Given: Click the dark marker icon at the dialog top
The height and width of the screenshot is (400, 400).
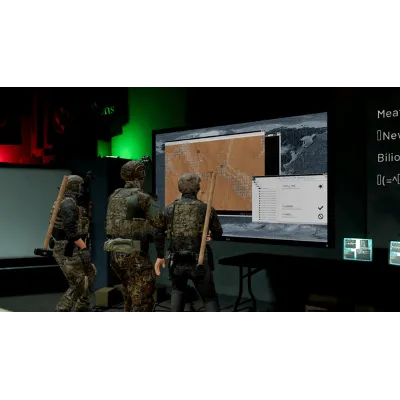Looking at the screenshot, I should tap(321, 187).
